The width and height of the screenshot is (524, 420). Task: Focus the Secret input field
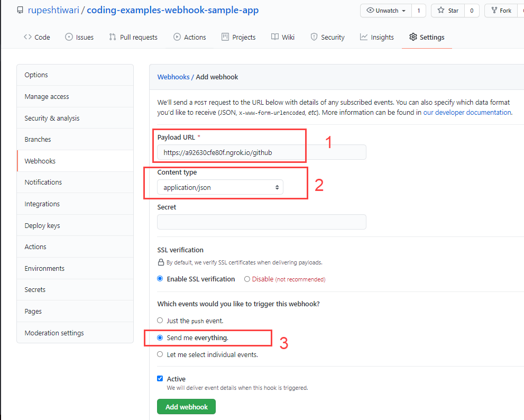point(262,222)
